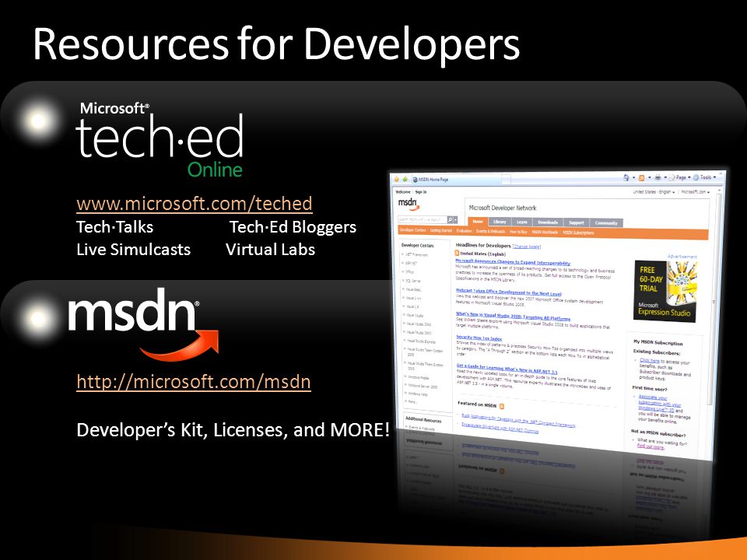This screenshot has width=747, height=560.
Task: Click Developer Centers in orange bar
Action: click(412, 230)
